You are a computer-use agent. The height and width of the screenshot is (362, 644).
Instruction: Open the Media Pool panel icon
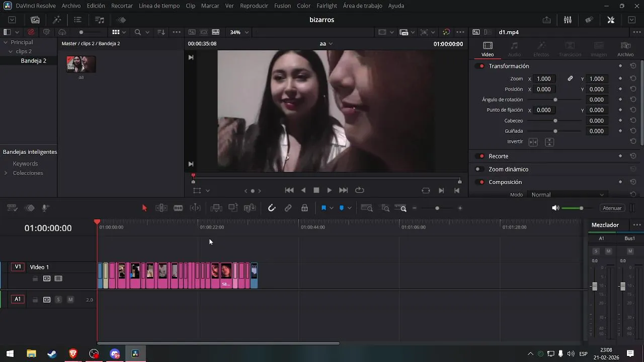[x=35, y=20]
